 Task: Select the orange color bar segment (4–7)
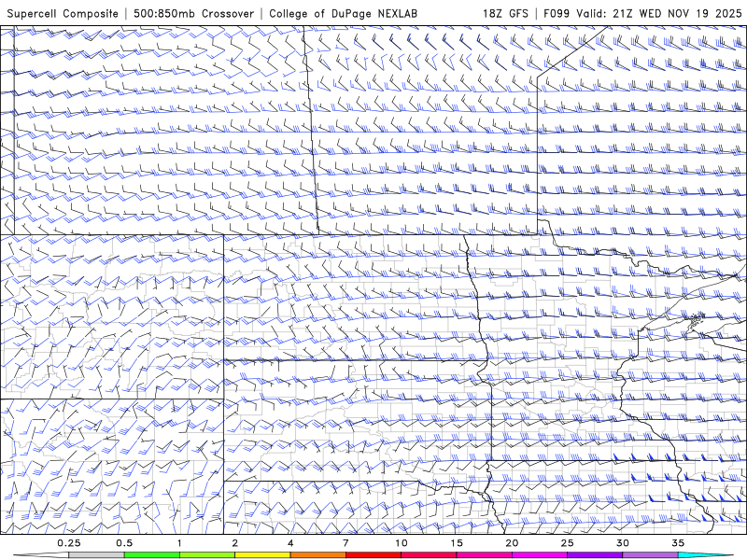317,555
